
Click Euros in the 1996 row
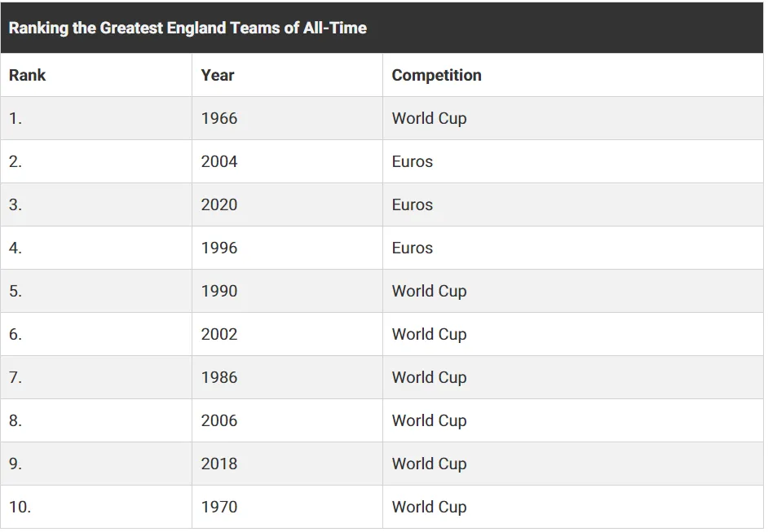click(x=413, y=248)
